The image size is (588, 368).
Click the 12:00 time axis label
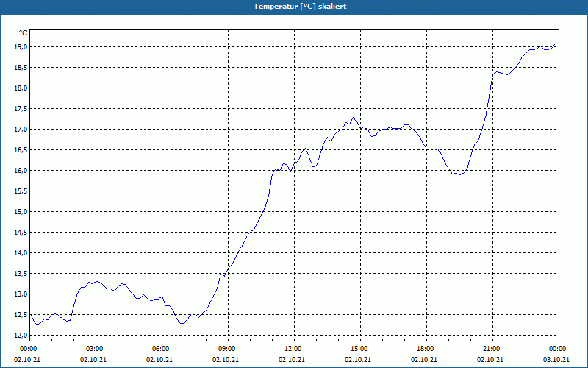[294, 349]
